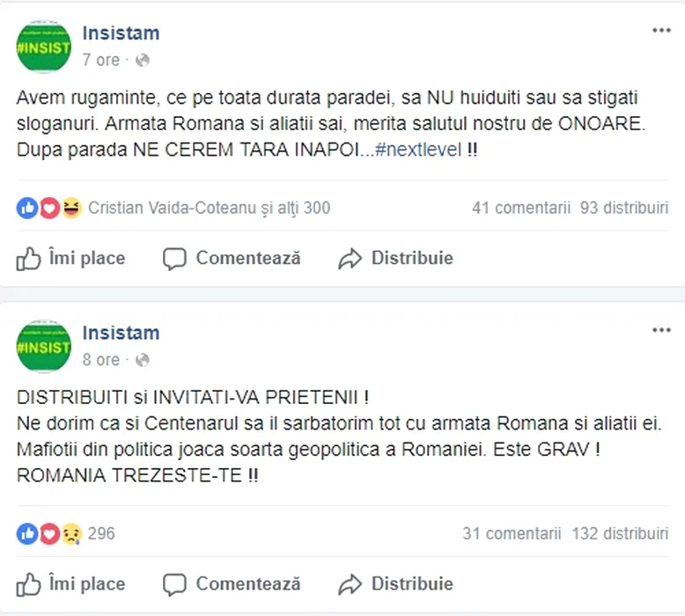Show the 31 comentarii on second post
The height and width of the screenshot is (616, 685).
coord(512,533)
